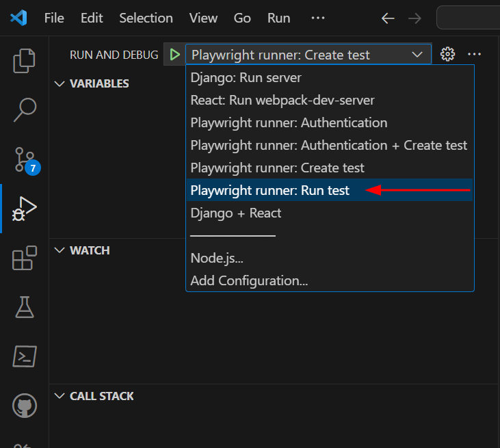Collapse the CALL STACK section

tap(60, 396)
